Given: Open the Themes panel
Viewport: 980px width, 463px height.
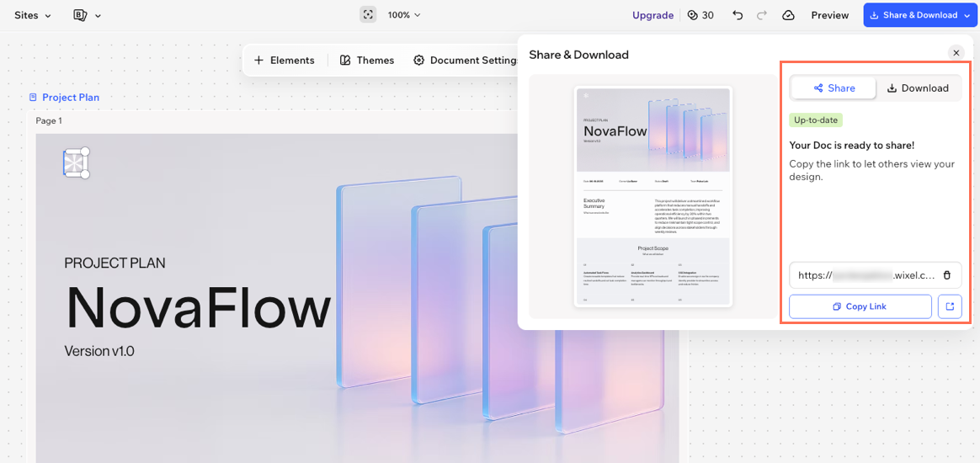Looking at the screenshot, I should click(x=367, y=60).
